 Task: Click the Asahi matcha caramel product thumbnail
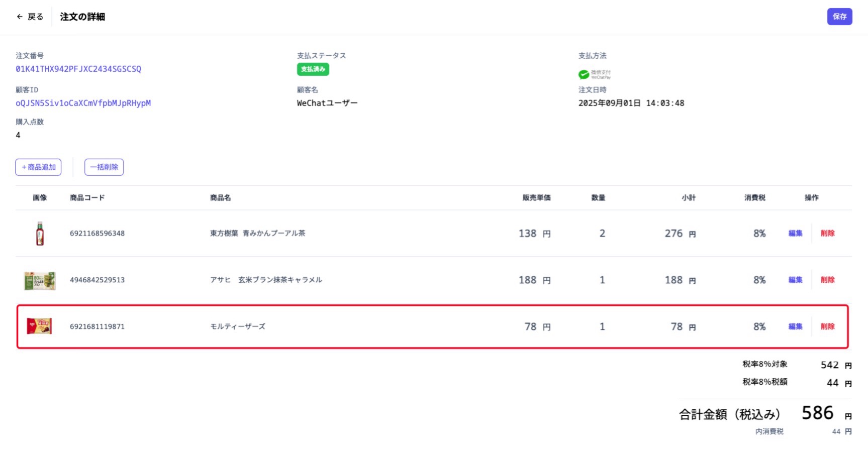tap(39, 280)
